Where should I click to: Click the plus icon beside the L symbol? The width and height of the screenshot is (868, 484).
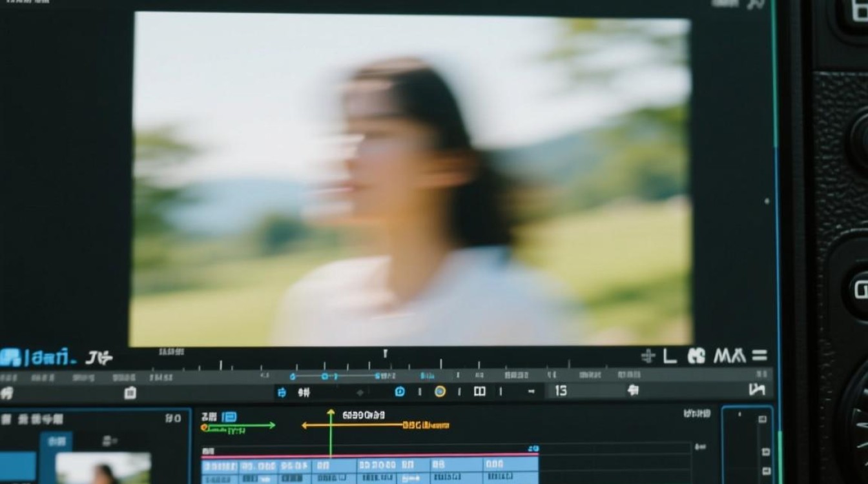(x=648, y=356)
